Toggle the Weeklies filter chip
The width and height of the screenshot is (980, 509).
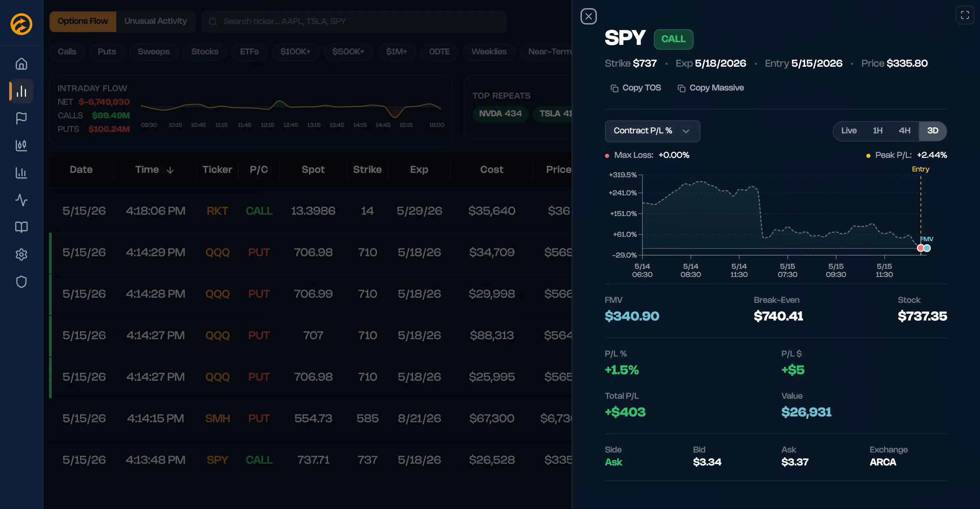pos(489,52)
